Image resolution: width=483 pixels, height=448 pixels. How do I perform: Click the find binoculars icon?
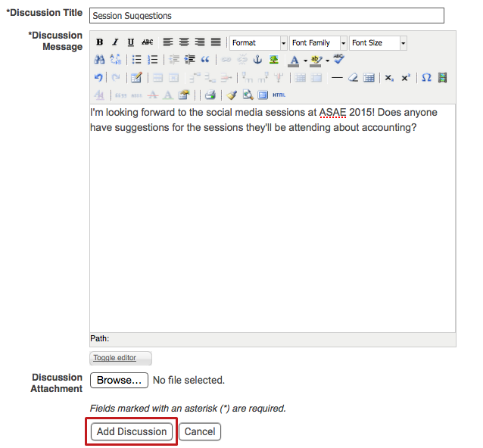point(98,60)
